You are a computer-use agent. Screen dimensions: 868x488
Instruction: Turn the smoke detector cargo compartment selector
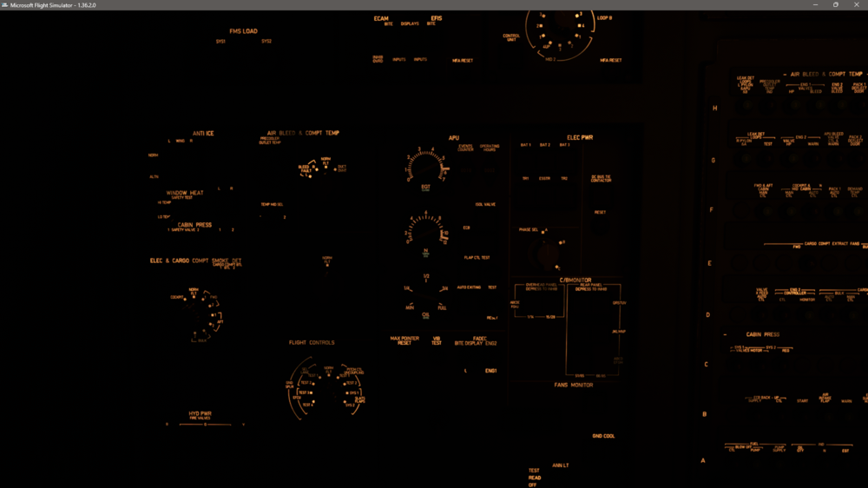tap(197, 313)
